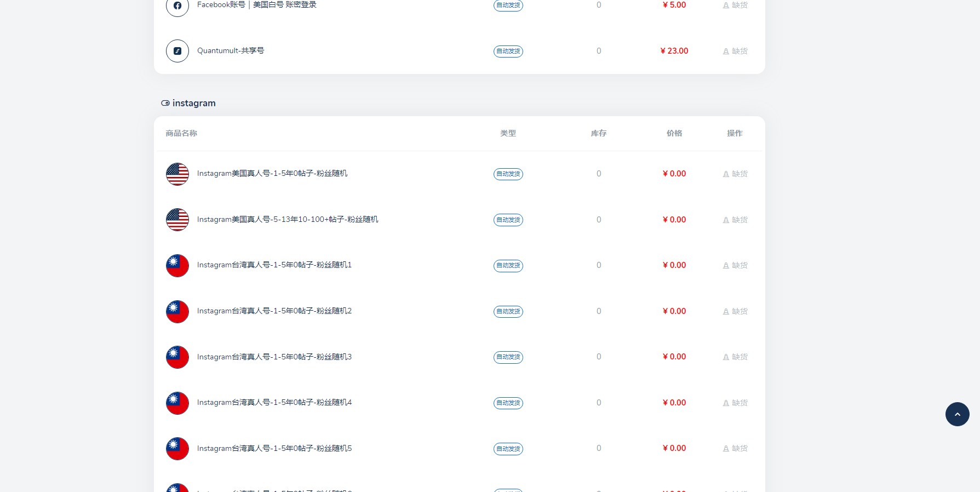Open Instagram美国真人号-5-13年10-100+帖子 product
Viewport: 980px width, 492px height.
[x=287, y=220]
